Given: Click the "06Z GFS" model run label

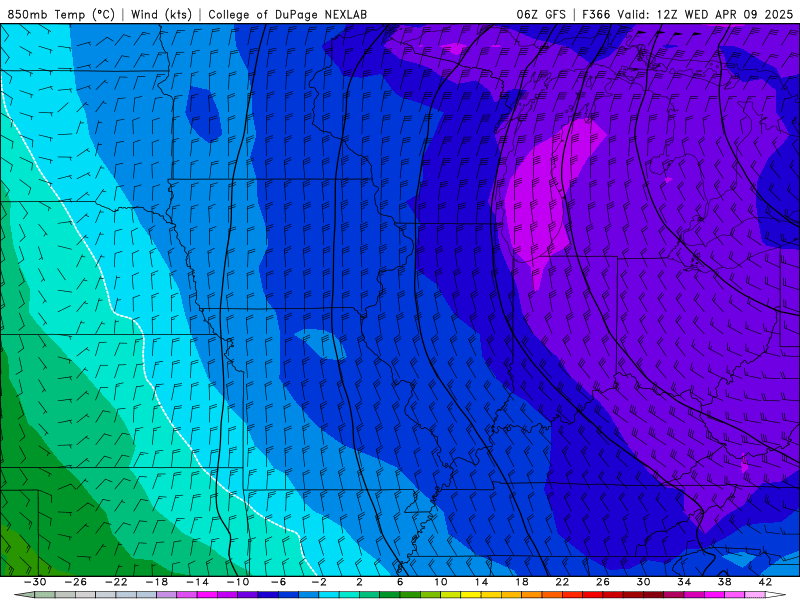Looking at the screenshot, I should [541, 14].
